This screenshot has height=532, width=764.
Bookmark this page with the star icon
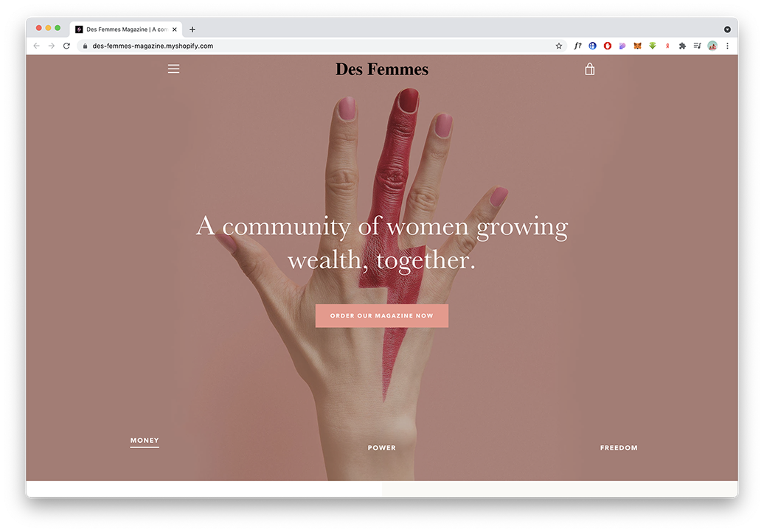point(559,46)
